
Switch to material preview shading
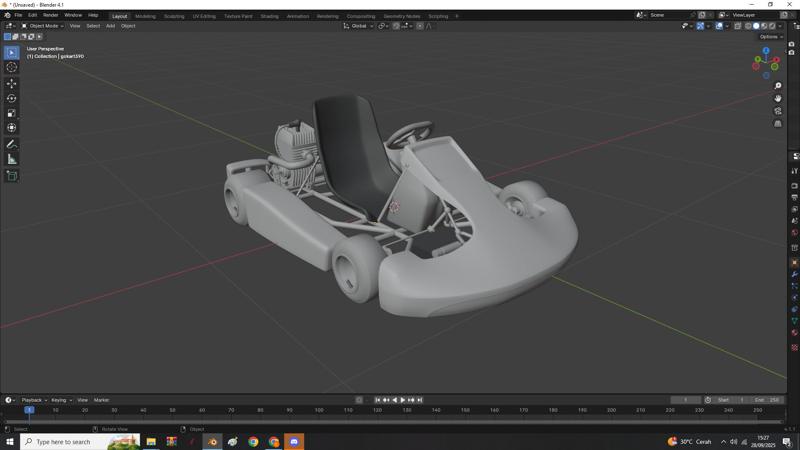764,26
